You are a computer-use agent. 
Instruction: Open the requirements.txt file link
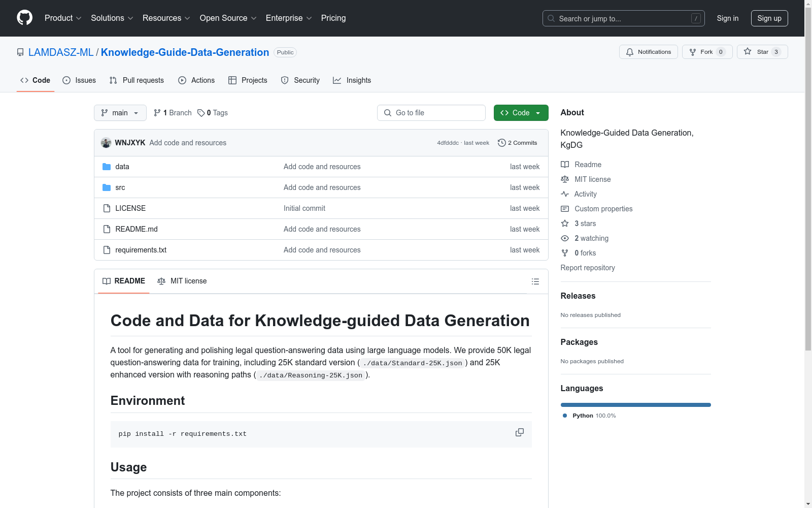(141, 250)
